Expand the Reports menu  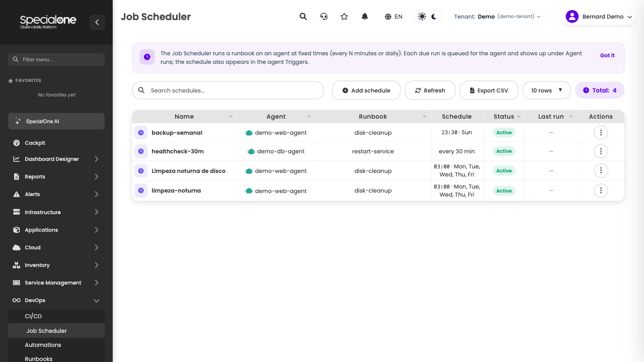[56, 176]
